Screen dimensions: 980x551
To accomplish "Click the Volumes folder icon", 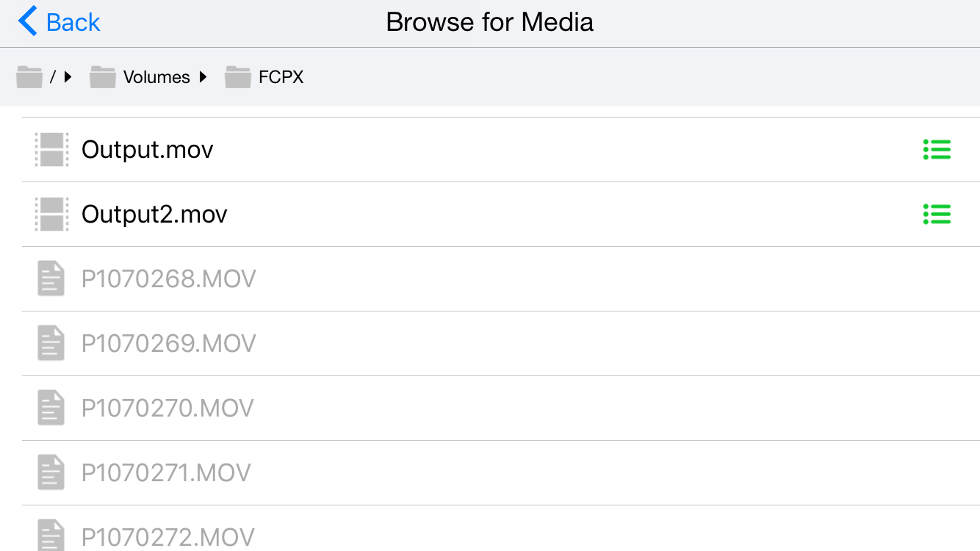I will (103, 76).
